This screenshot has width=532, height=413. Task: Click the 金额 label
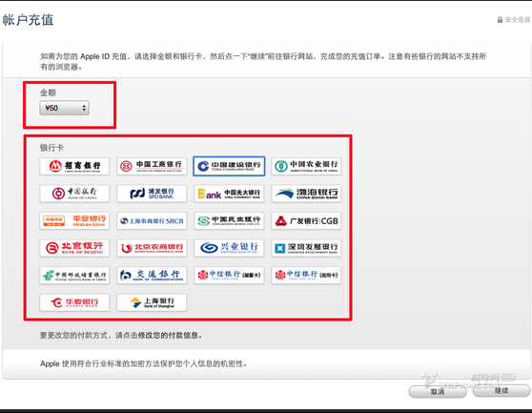click(48, 93)
